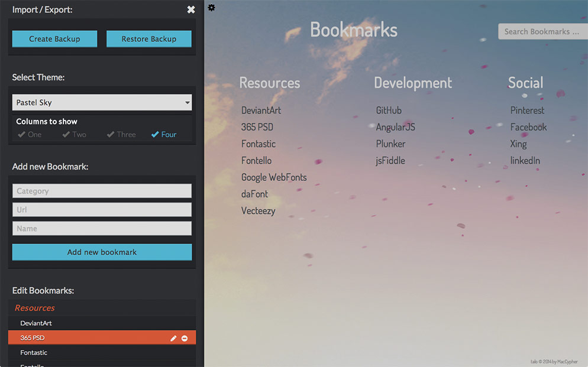The width and height of the screenshot is (588, 367).
Task: Open the Google WebFonts bookmark link
Action: [274, 177]
